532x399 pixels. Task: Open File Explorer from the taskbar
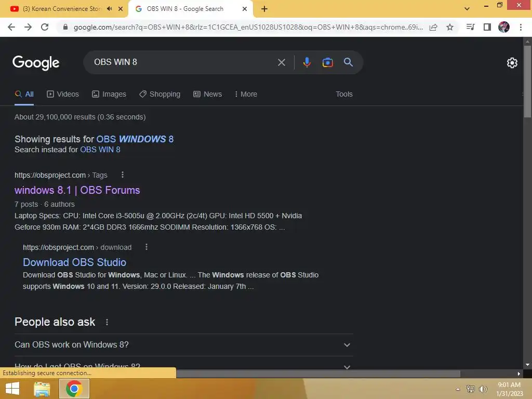pyautogui.click(x=42, y=389)
